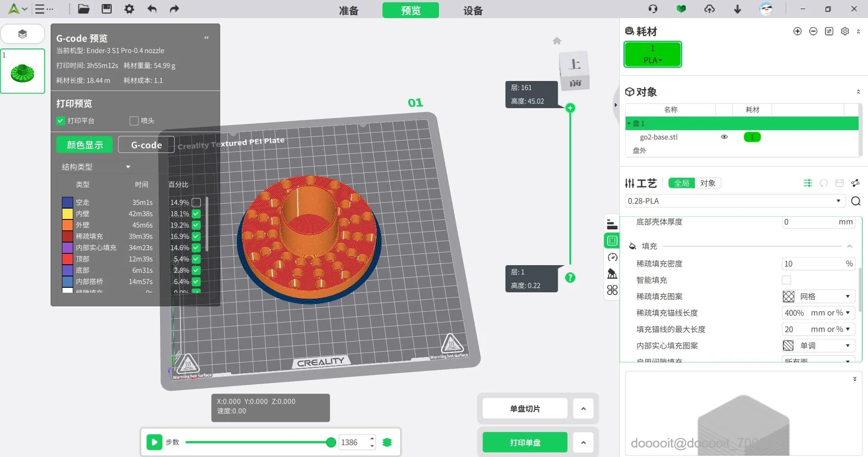This screenshot has width=868, height=457.
Task: Open customer support headset icon
Action: 652,9
